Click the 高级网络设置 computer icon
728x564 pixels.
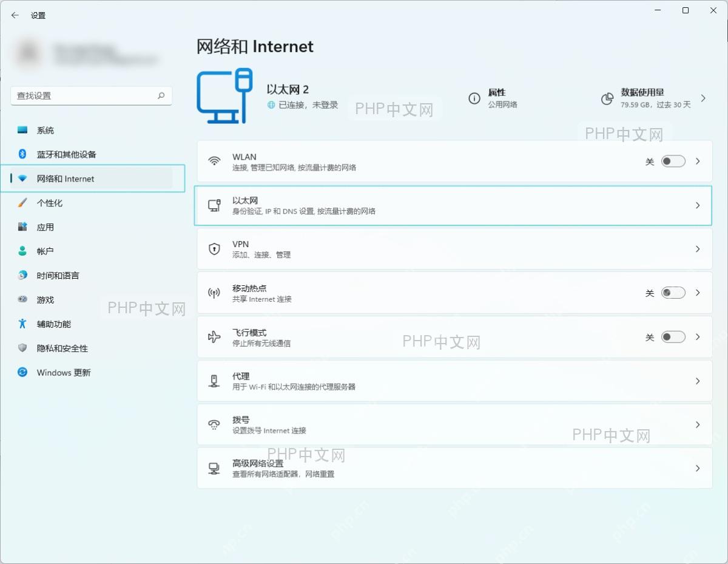pos(214,468)
